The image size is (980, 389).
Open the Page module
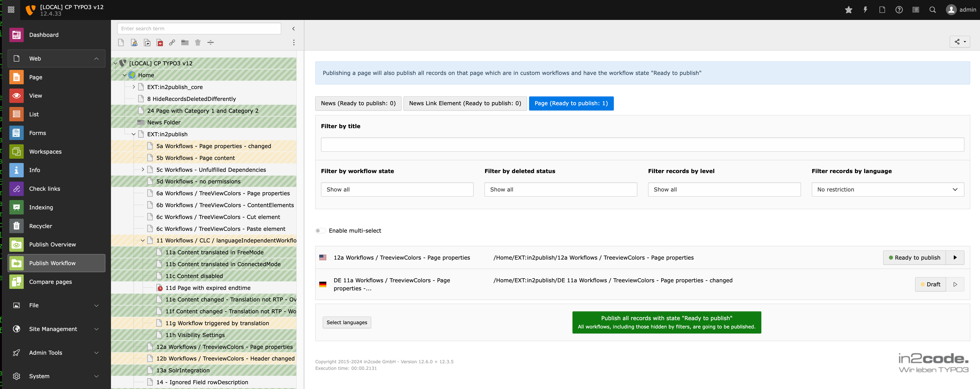(56, 77)
